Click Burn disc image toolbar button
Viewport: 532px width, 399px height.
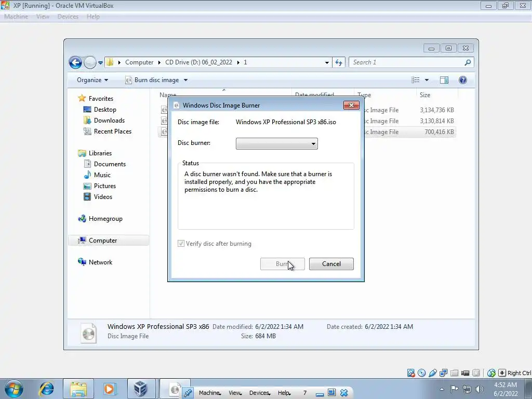tap(152, 80)
